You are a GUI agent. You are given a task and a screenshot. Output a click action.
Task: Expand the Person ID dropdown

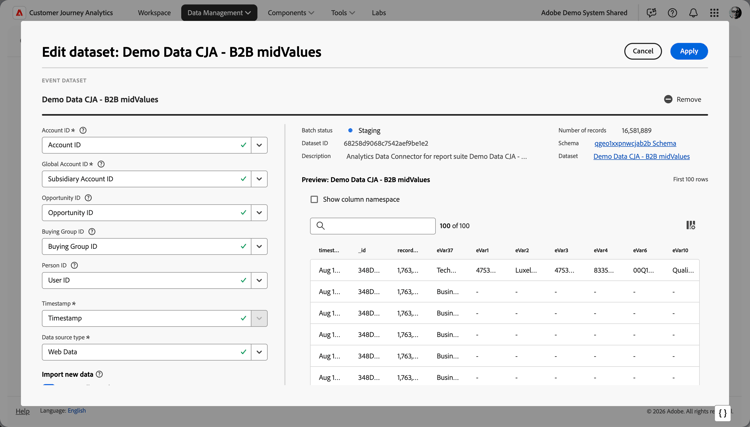pos(259,280)
